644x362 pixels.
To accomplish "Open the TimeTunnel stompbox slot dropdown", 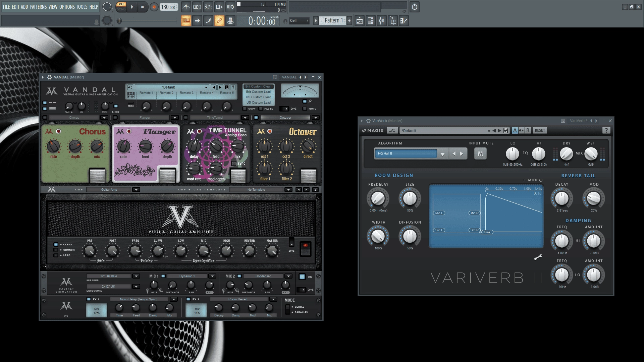I will click(245, 118).
